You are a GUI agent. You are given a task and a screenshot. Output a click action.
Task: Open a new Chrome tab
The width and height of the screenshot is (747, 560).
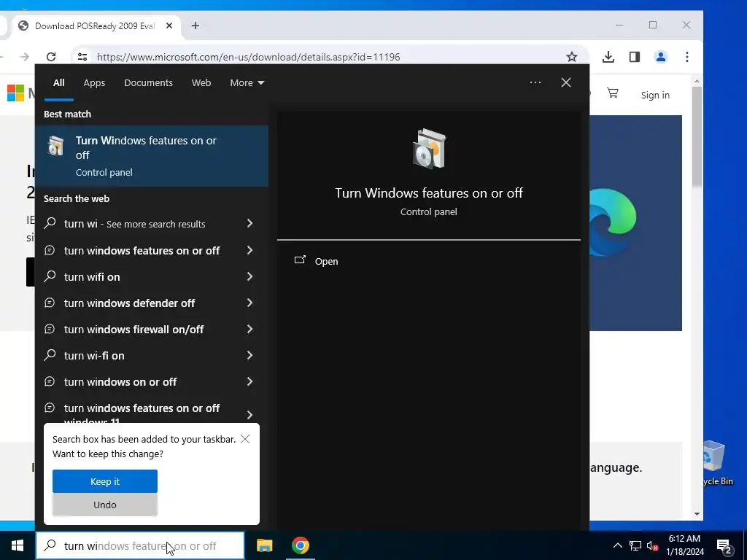(196, 26)
